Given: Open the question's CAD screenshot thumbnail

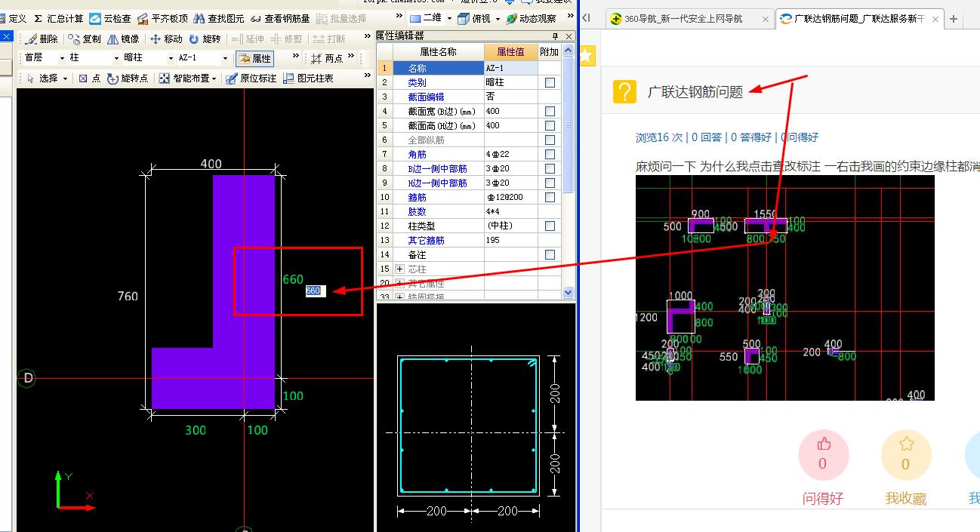Looking at the screenshot, I should [785, 288].
